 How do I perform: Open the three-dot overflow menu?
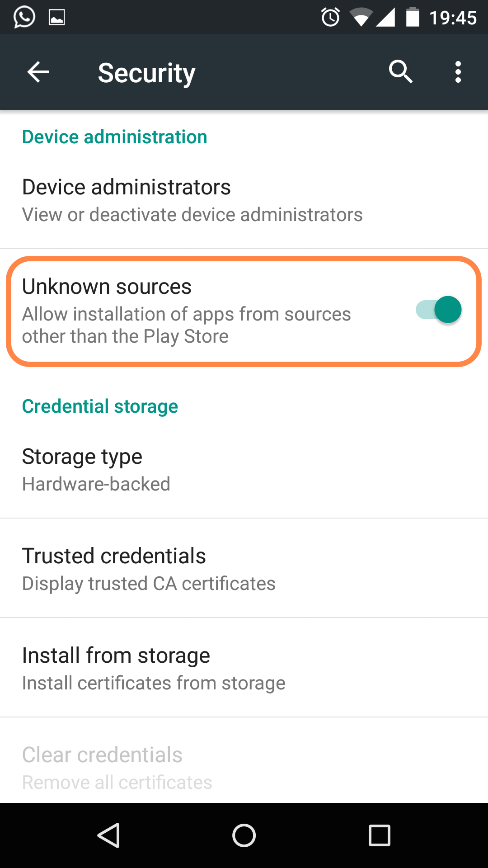tap(458, 72)
